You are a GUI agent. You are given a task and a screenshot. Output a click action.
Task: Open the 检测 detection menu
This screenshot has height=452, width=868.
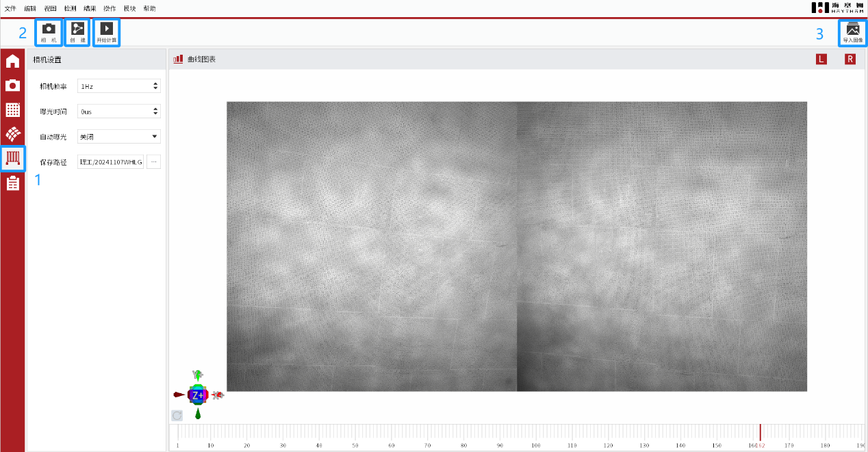coord(70,8)
